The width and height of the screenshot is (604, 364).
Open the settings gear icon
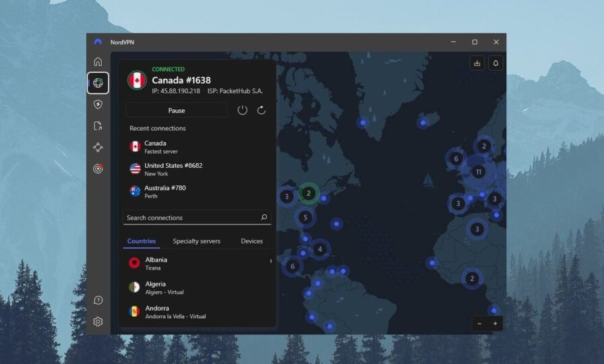[x=98, y=322]
